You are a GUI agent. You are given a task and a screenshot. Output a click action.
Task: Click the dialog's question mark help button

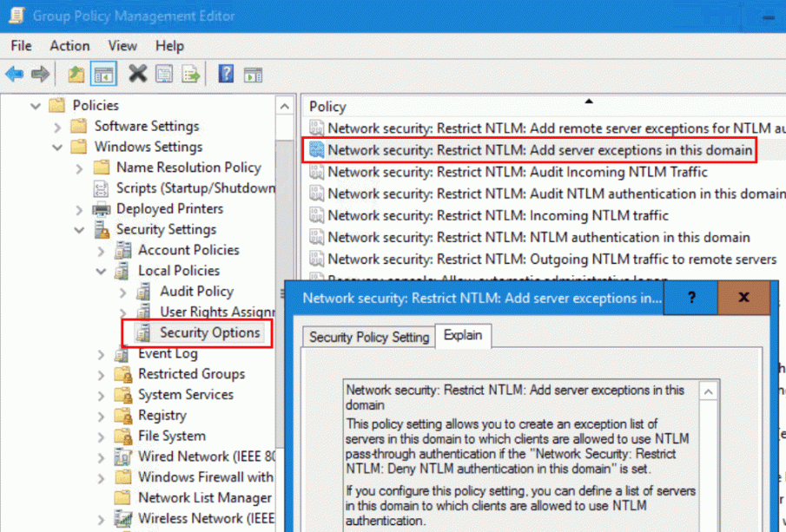pyautogui.click(x=691, y=297)
